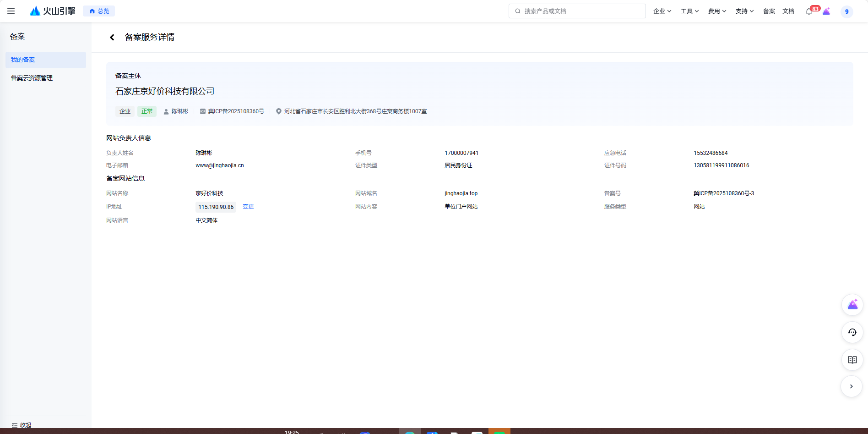Expand the 费用 dropdown menu
This screenshot has height=434, width=868.
[x=717, y=11]
